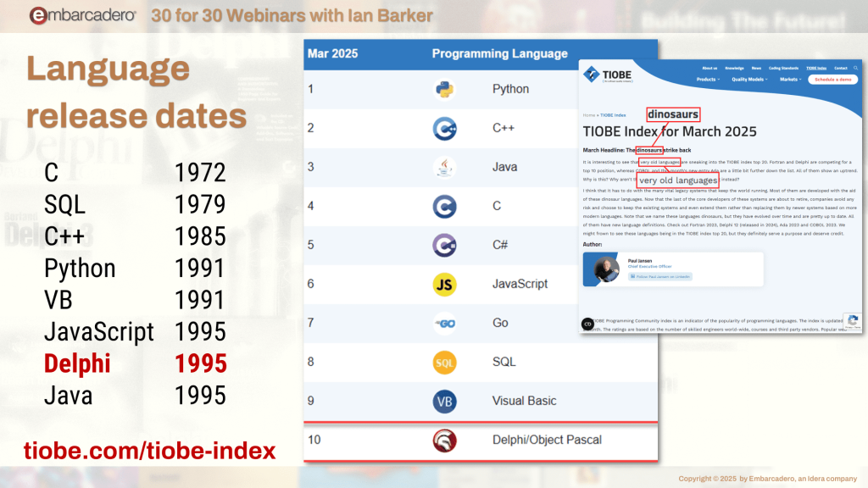Screen dimensions: 868x488
Task: Click the tiobe.com/tiobe-index link text
Action: 149,451
